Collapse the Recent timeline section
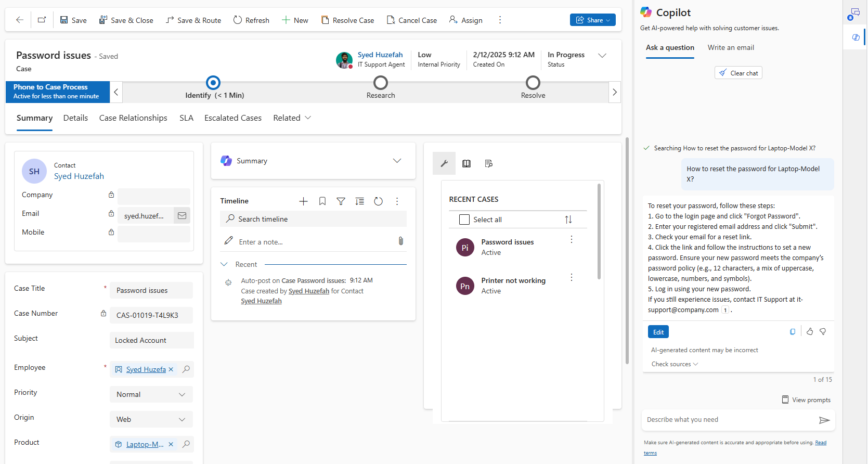Screen dimensions: 868x464 pos(224,264)
